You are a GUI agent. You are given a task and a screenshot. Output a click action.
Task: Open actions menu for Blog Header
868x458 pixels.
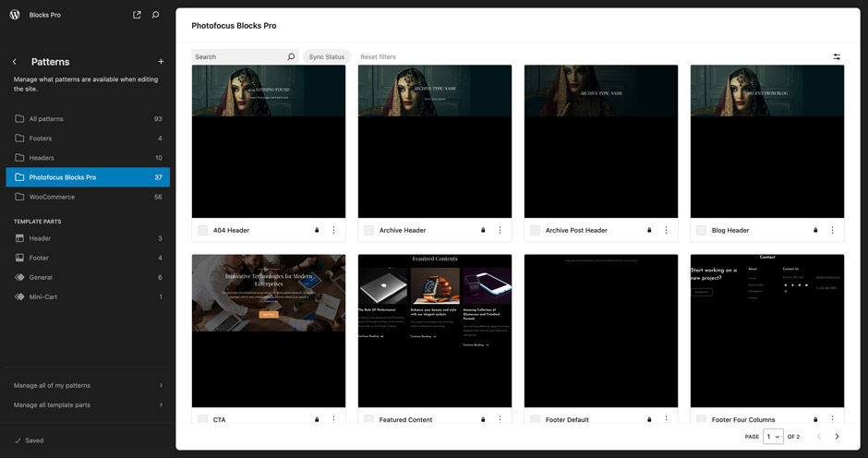coord(832,231)
